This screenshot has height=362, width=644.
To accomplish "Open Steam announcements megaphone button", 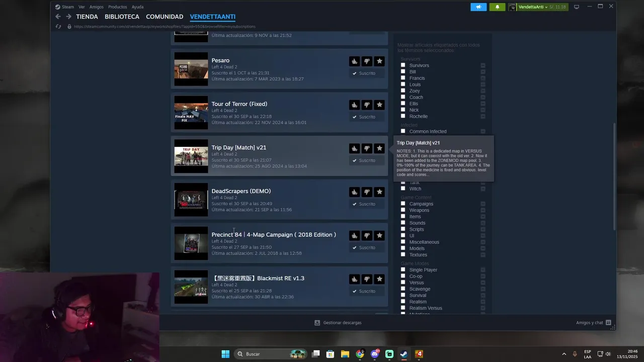I will pyautogui.click(x=478, y=7).
